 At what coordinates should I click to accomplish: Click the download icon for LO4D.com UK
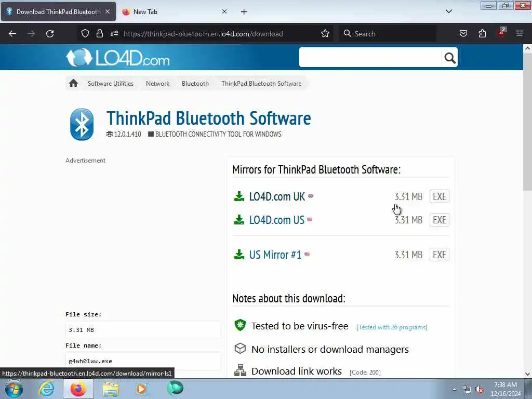[x=239, y=196]
